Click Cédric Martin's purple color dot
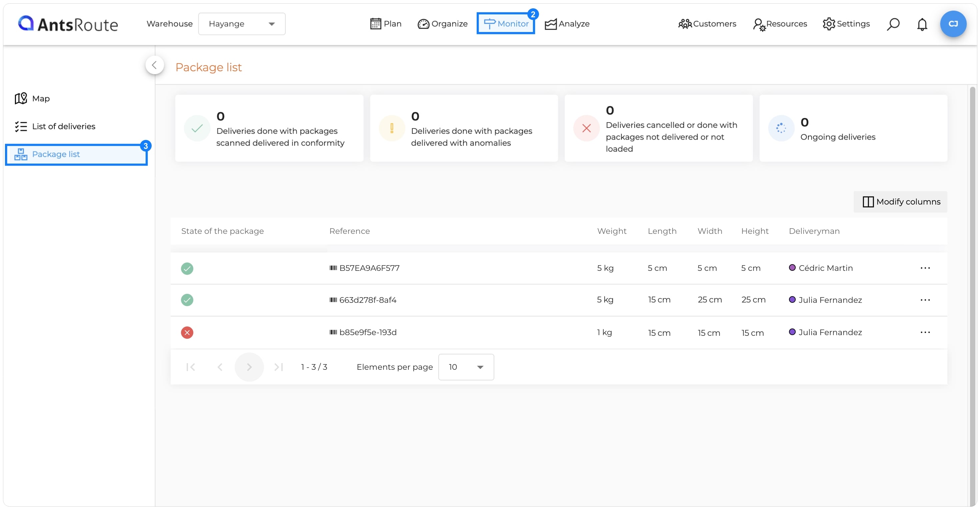Screen dimensions: 980x510 [792, 268]
